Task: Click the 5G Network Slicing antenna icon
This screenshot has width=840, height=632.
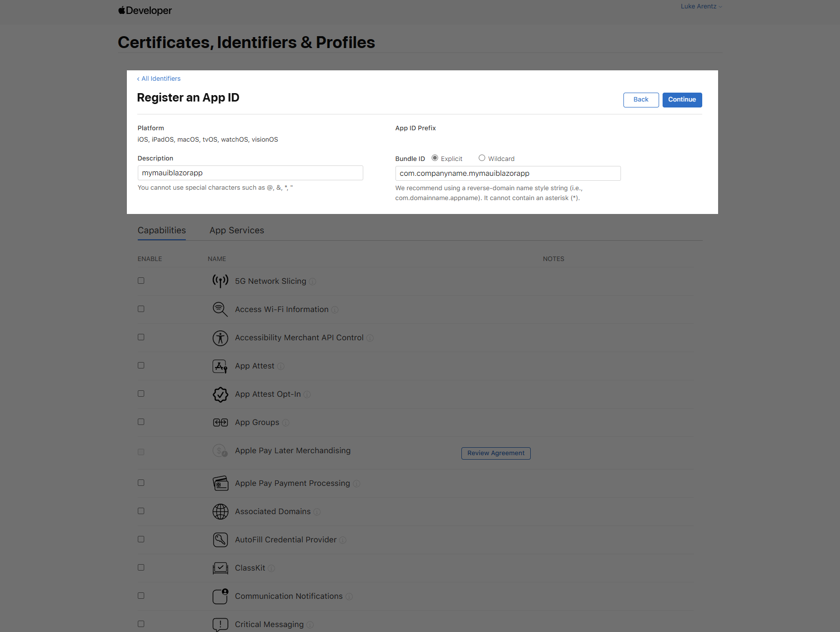Action: coord(220,281)
